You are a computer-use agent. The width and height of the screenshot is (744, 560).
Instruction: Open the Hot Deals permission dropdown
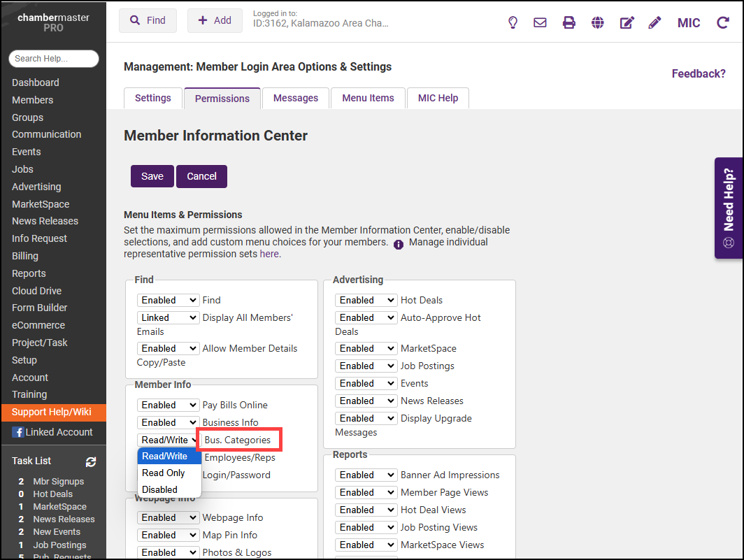pos(366,300)
